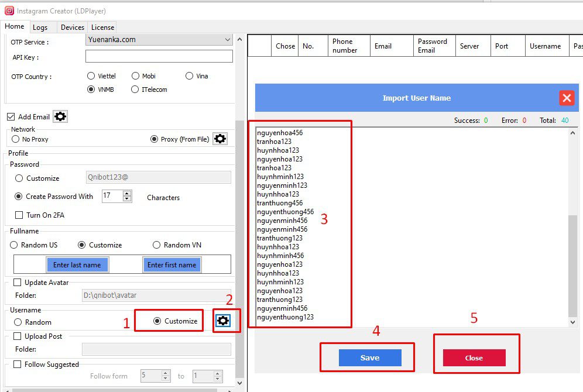Toggle the Add Email checkbox
The width and height of the screenshot is (583, 392).
pos(11,116)
